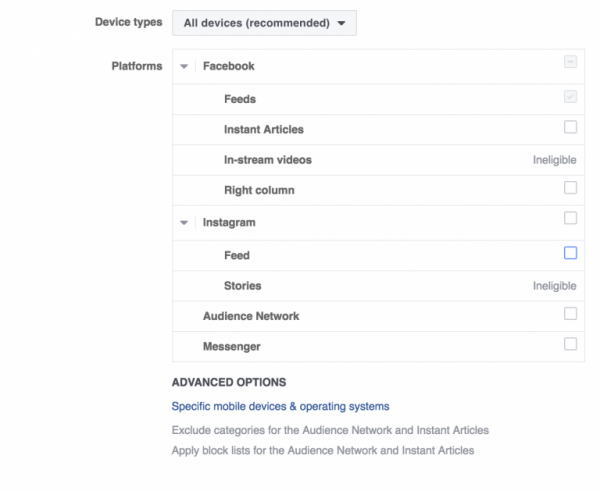Check the Instagram platform checkbox

pos(570,219)
